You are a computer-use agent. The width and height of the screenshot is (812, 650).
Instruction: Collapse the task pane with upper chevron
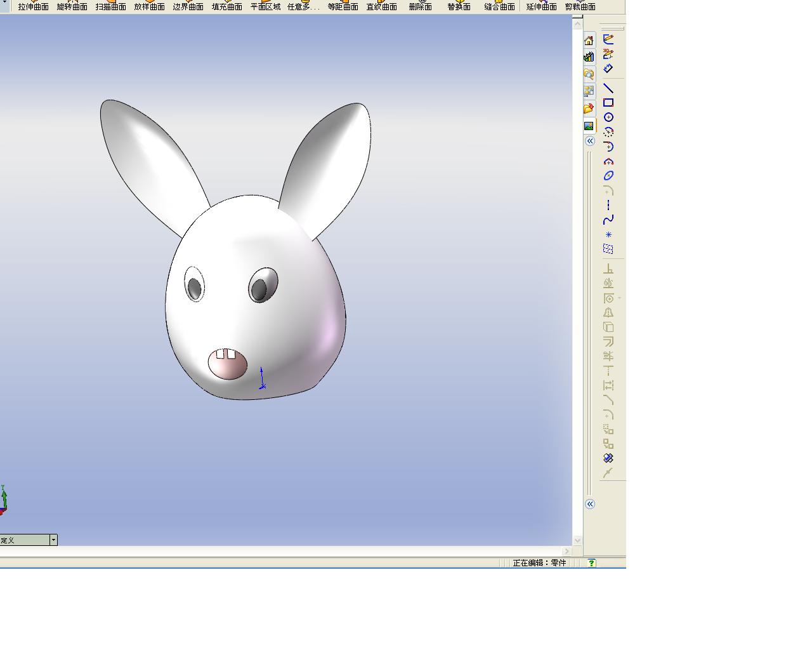pos(590,141)
